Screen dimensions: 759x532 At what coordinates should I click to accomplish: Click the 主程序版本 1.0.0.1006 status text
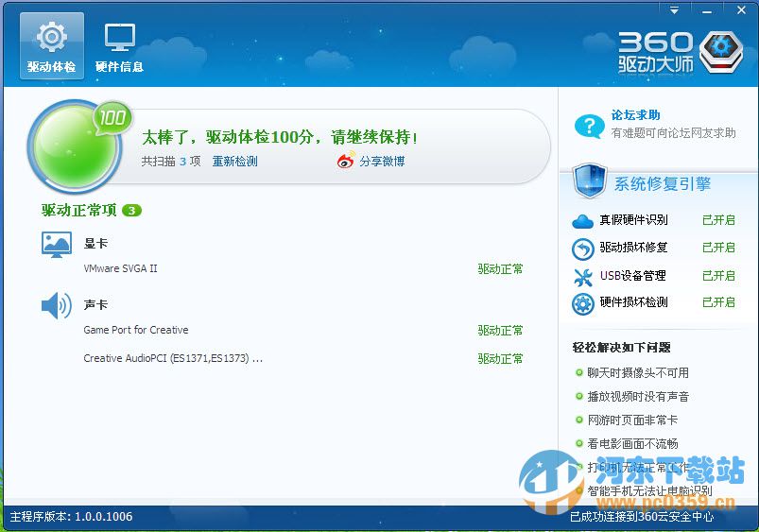pyautogui.click(x=71, y=517)
